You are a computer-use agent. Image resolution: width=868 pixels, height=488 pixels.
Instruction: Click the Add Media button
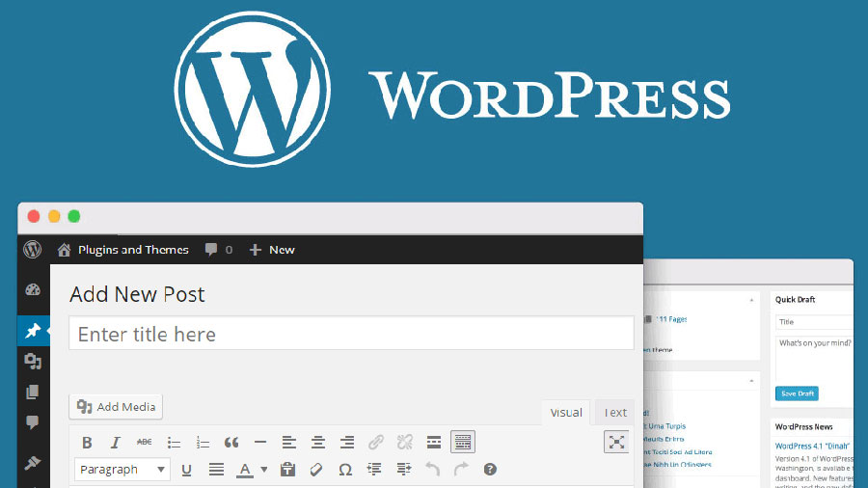[116, 407]
